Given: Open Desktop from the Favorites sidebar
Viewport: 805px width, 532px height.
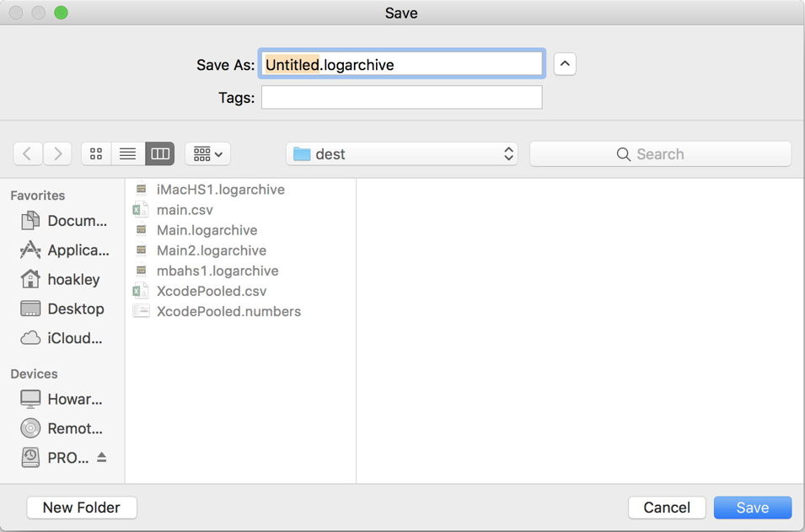Looking at the screenshot, I should pyautogui.click(x=67, y=309).
